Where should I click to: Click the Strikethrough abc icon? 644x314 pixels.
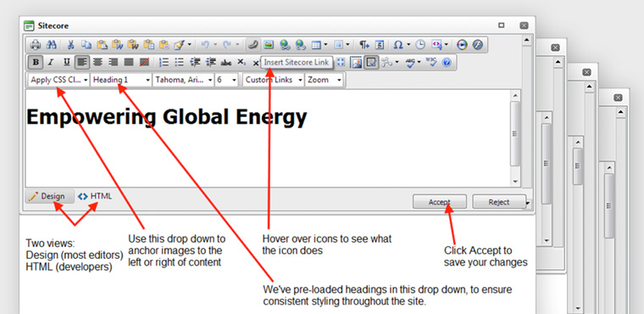226,63
